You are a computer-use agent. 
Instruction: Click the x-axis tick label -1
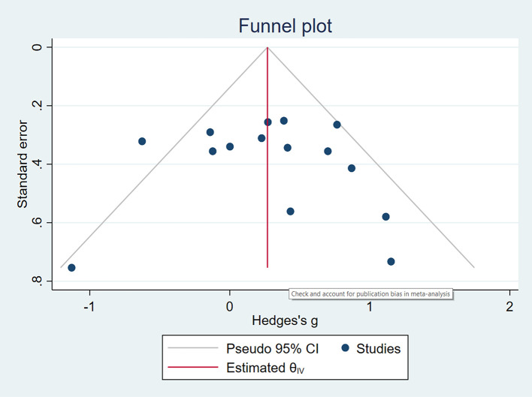[x=89, y=306]
